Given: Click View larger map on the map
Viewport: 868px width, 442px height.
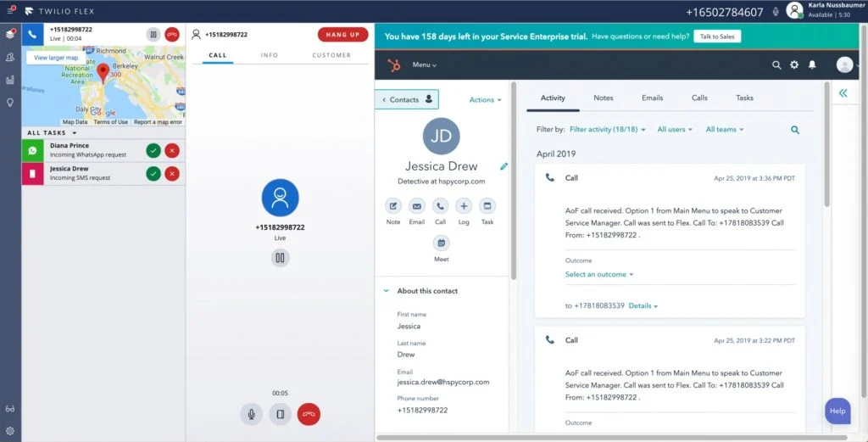Looking at the screenshot, I should pos(56,58).
